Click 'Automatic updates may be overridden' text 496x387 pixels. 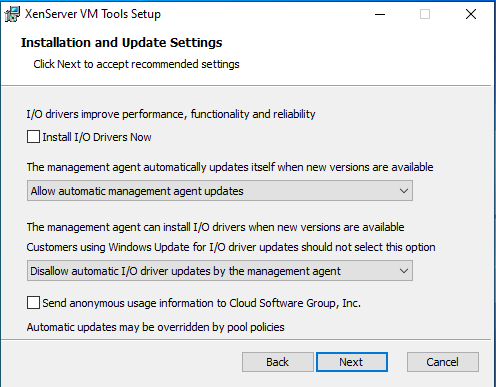coord(156,327)
